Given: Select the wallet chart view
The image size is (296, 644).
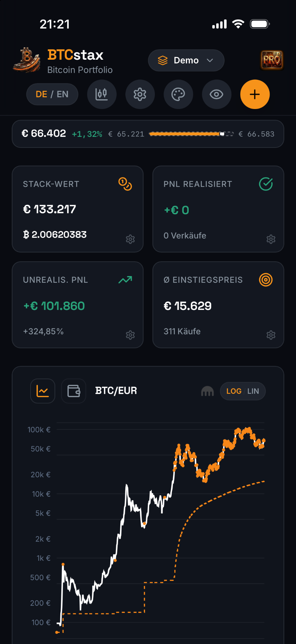Looking at the screenshot, I should click(74, 391).
